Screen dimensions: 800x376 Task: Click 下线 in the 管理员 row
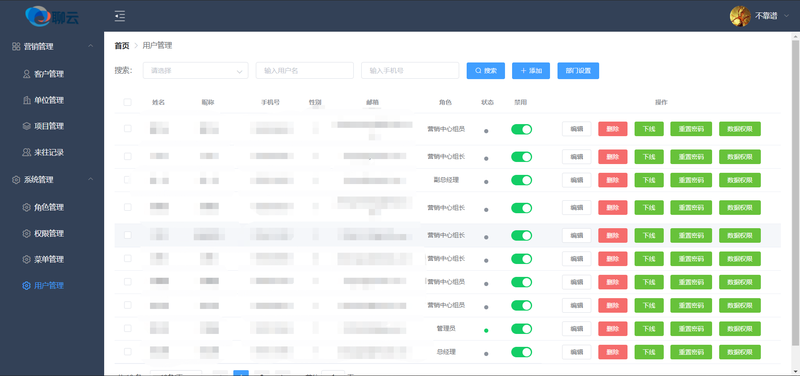(649, 329)
